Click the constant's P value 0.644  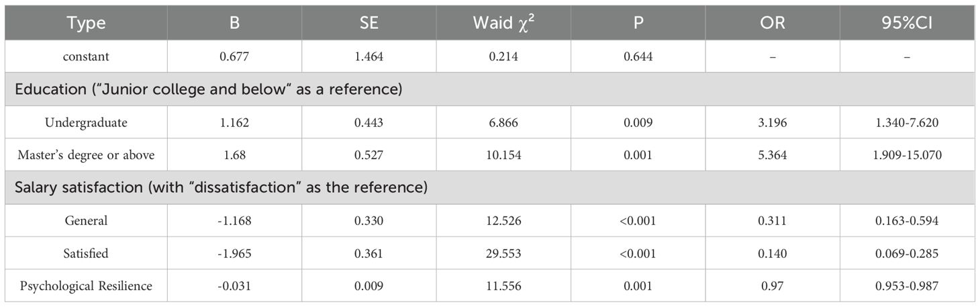pyautogui.click(x=638, y=56)
